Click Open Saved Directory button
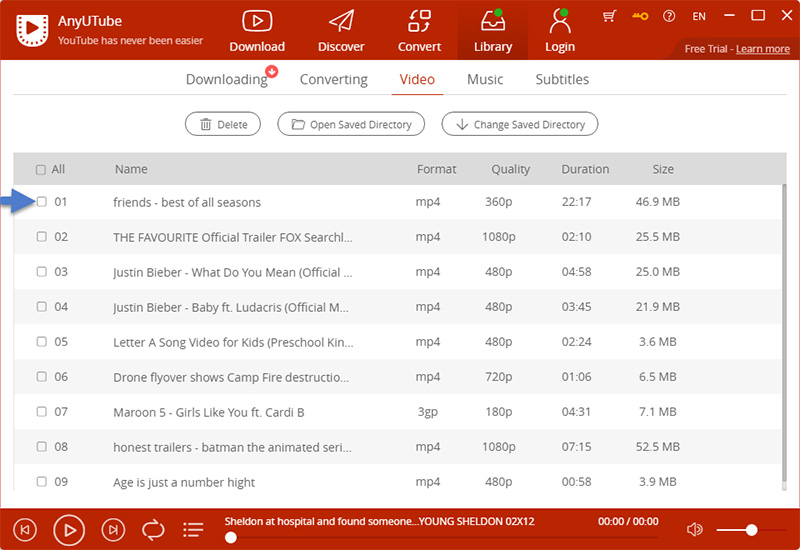 [x=351, y=124]
